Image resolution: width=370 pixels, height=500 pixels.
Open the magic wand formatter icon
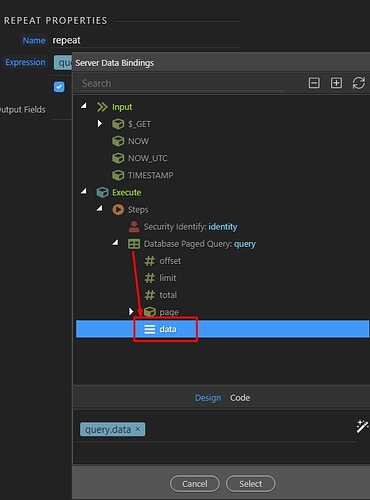click(x=362, y=426)
